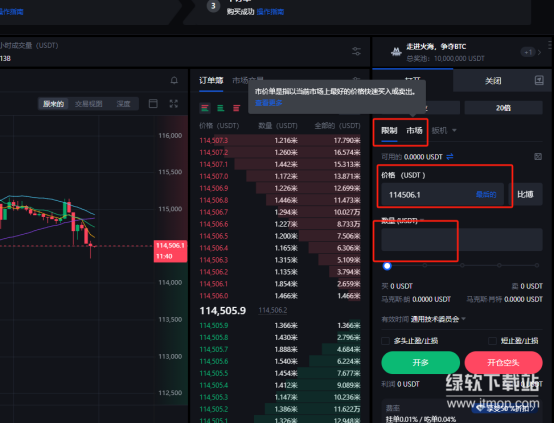Expand the promotion banner chevron arrow
The width and height of the screenshot is (554, 423).
pos(540,53)
